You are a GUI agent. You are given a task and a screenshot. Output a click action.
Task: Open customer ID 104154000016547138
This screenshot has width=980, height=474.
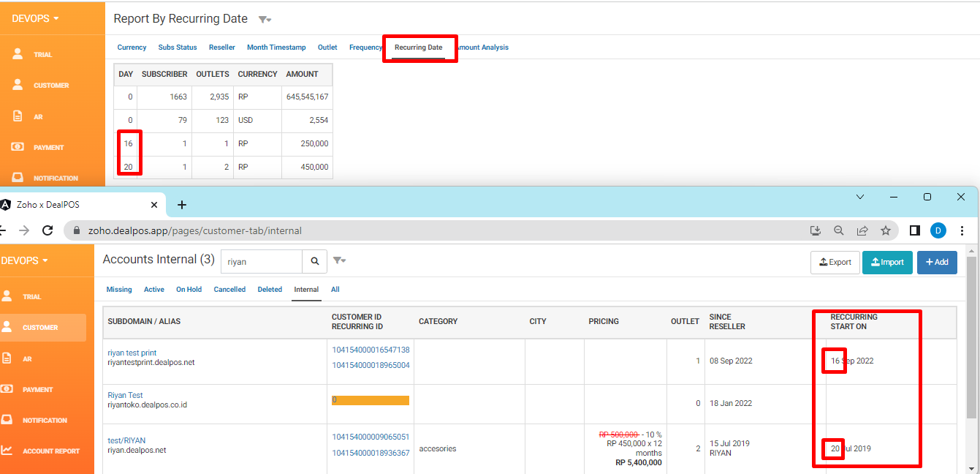pyautogui.click(x=371, y=350)
